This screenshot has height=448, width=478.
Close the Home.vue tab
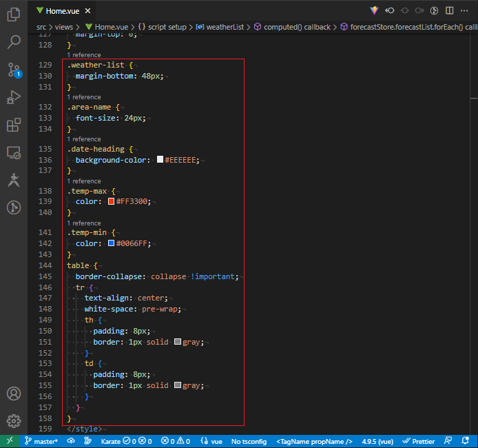pyautogui.click(x=87, y=11)
